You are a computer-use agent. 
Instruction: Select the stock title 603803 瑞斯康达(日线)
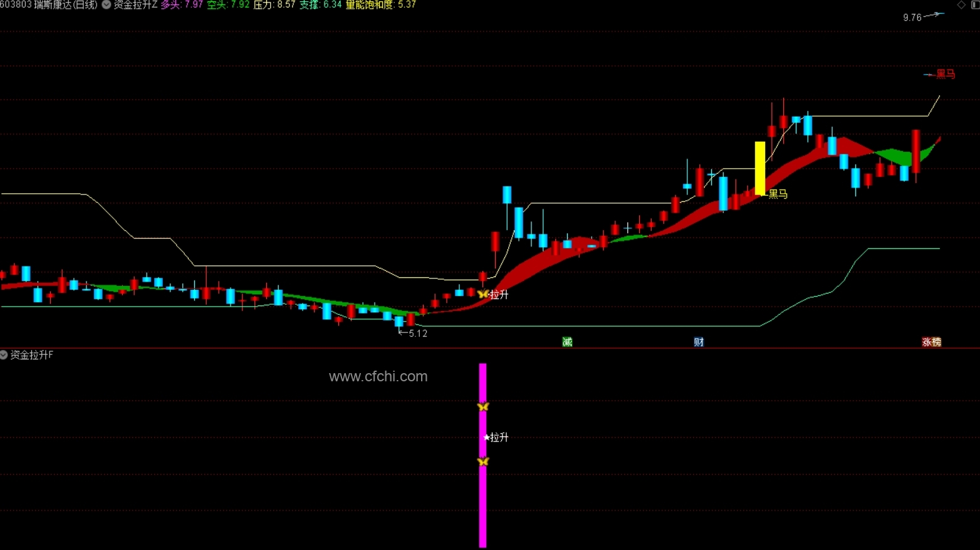(x=49, y=5)
